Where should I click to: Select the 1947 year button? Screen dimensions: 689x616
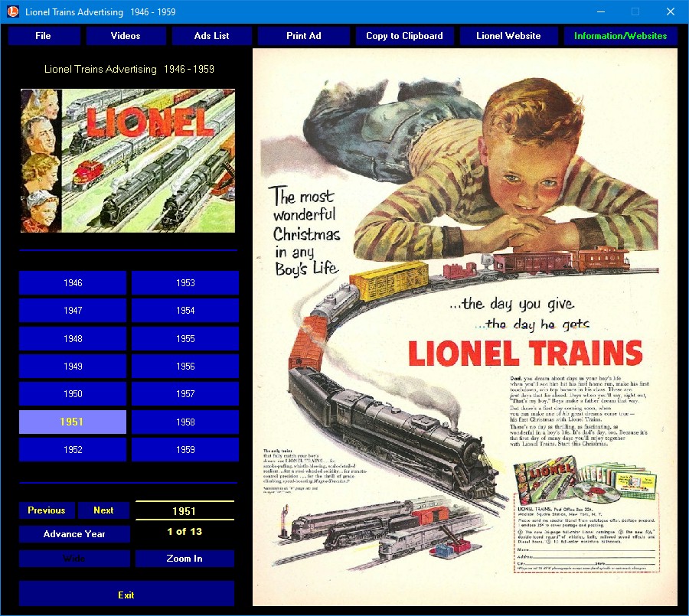pos(73,310)
